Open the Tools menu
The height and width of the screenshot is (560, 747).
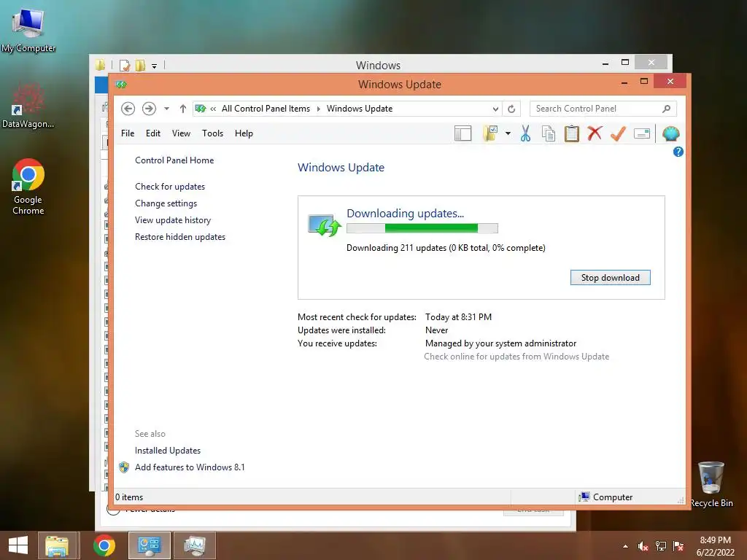(x=212, y=133)
